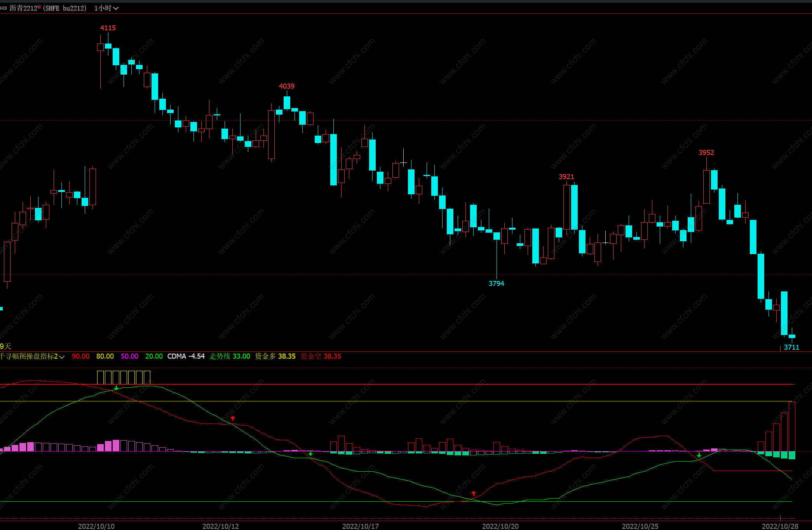Select the 3794 low price label
Screen dimensions: 812x530
[496, 284]
